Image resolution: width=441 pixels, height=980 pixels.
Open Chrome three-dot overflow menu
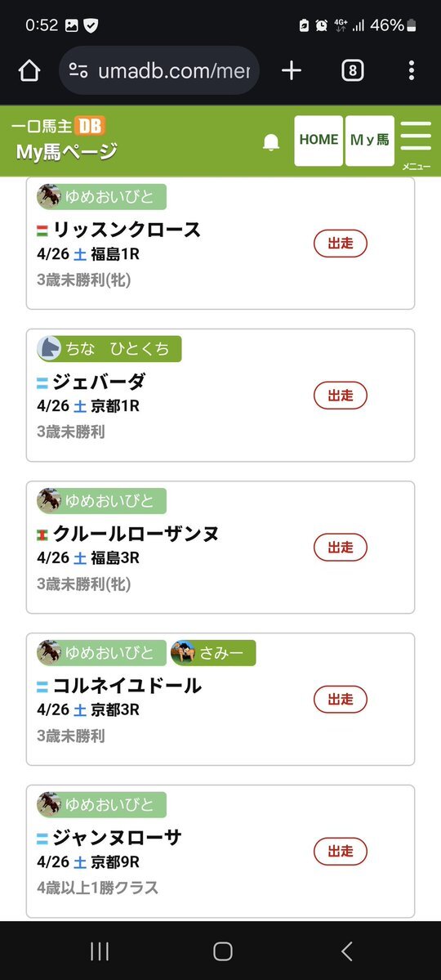[411, 70]
